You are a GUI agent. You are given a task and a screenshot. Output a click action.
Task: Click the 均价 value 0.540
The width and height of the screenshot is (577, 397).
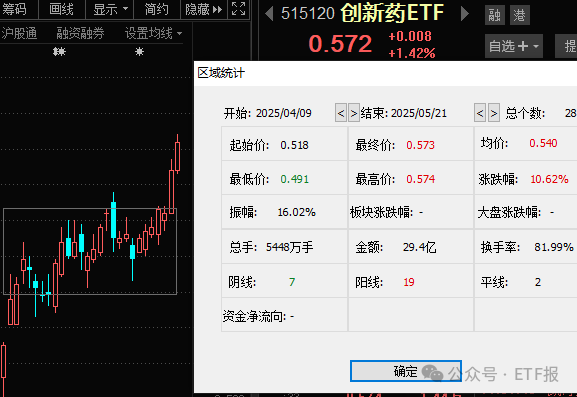click(x=543, y=143)
